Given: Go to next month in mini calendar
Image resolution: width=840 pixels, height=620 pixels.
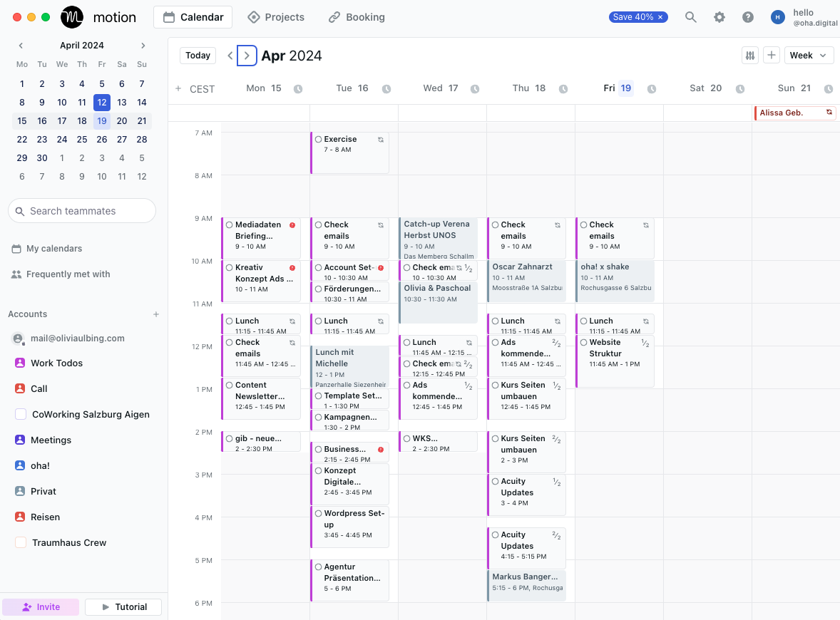Looking at the screenshot, I should click(x=143, y=46).
